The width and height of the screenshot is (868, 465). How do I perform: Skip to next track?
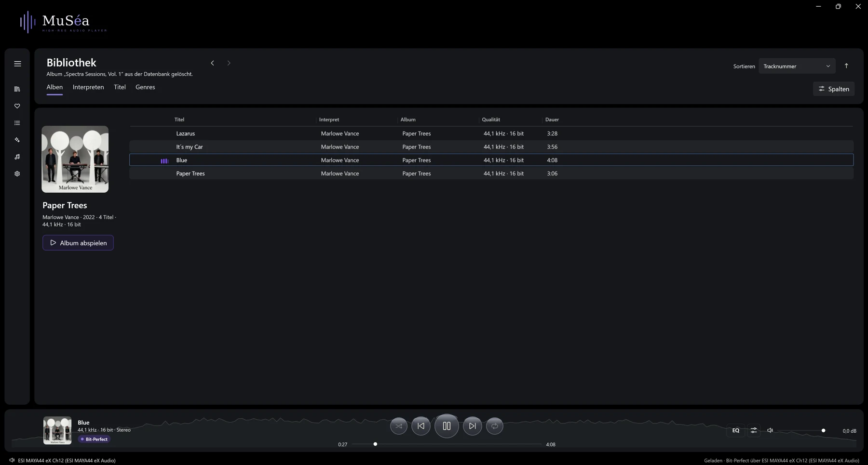coord(473,426)
